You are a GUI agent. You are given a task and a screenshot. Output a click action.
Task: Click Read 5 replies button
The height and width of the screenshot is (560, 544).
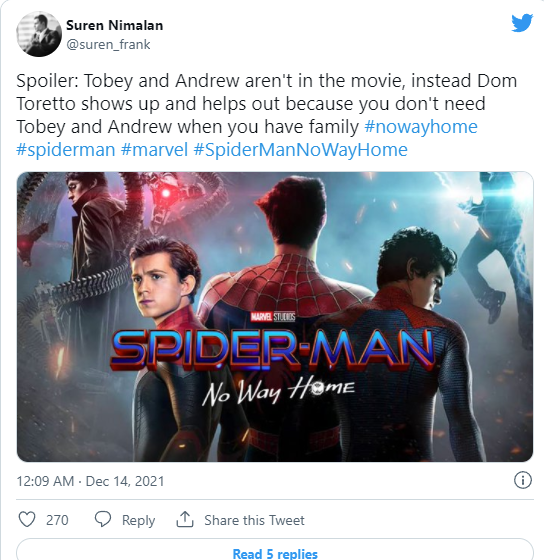click(275, 550)
